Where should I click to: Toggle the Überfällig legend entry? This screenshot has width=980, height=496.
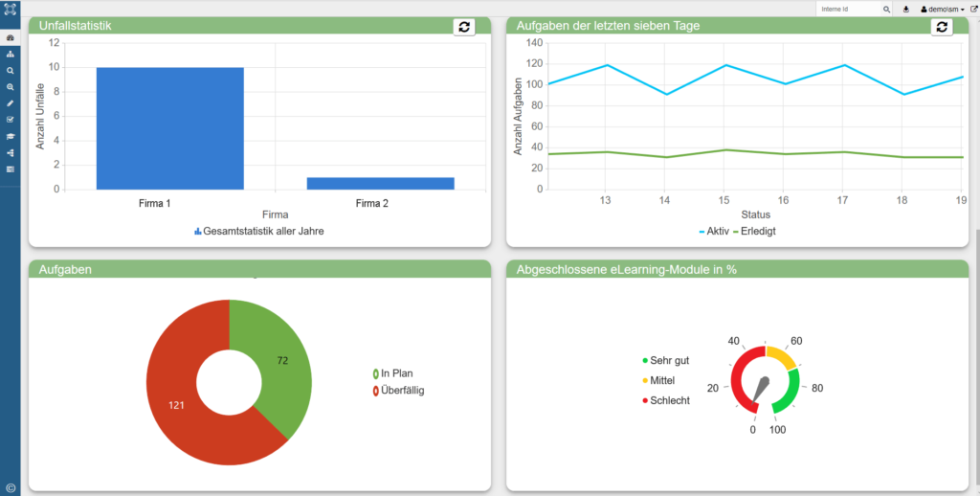point(398,391)
